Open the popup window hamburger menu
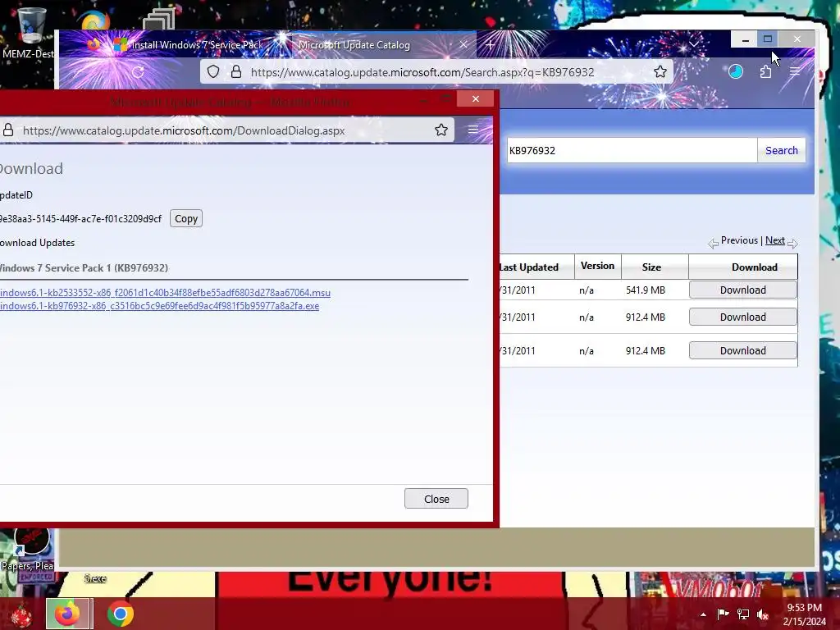Viewport: 840px width, 630px height. tap(473, 130)
